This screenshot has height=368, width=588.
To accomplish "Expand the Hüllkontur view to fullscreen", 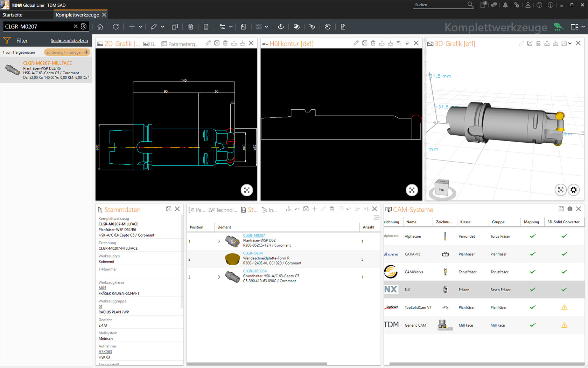I will pos(412,190).
